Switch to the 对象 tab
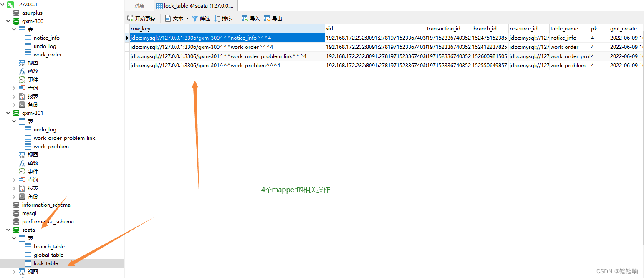This screenshot has height=278, width=644. (139, 6)
